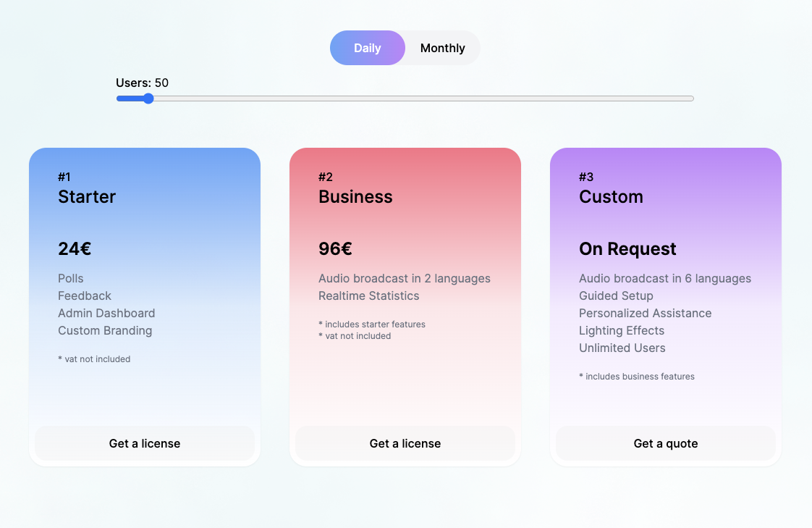Click Get a license on Business plan

pos(405,443)
